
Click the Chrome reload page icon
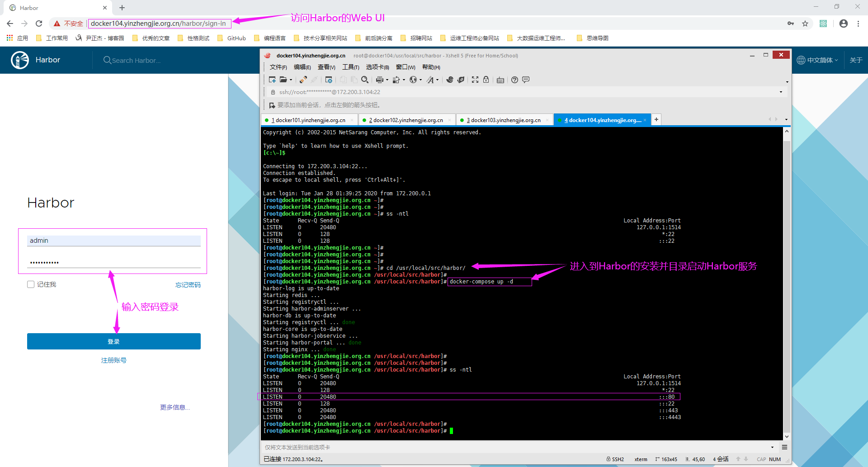point(39,24)
